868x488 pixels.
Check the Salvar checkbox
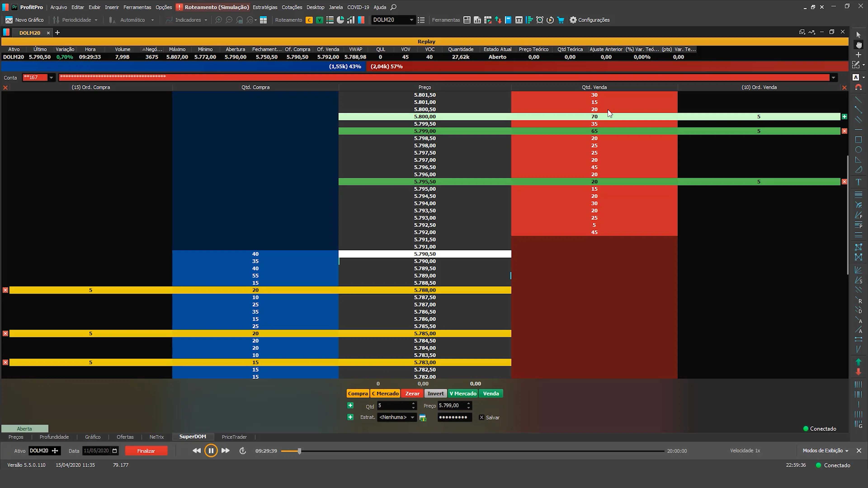click(482, 417)
